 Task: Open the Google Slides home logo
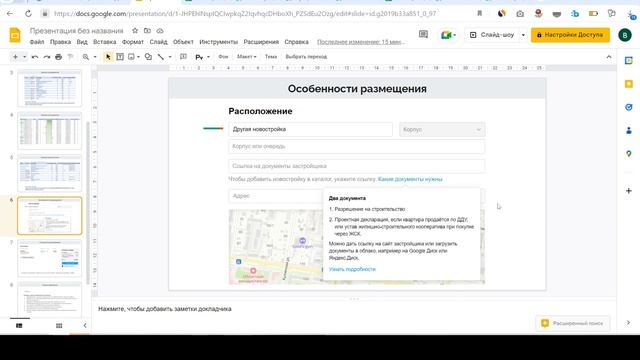tap(15, 35)
